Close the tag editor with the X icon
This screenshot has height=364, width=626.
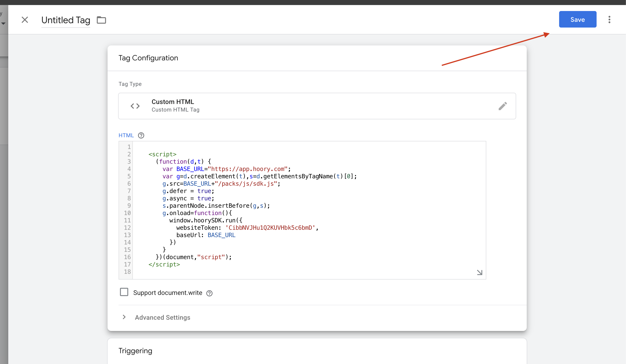pyautogui.click(x=25, y=20)
